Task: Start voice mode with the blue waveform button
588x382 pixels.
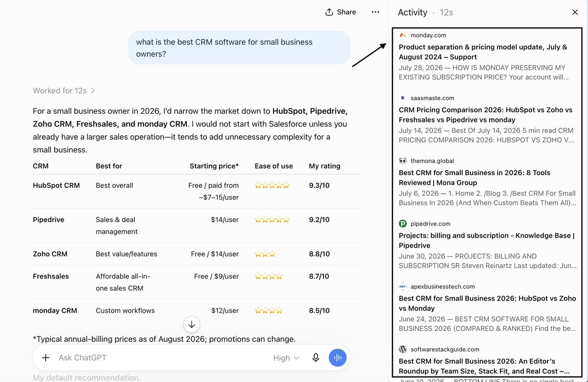Action: (338, 357)
